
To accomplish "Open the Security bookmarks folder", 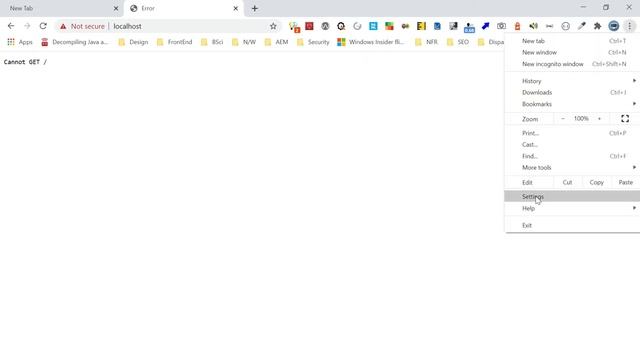I will 313,42.
